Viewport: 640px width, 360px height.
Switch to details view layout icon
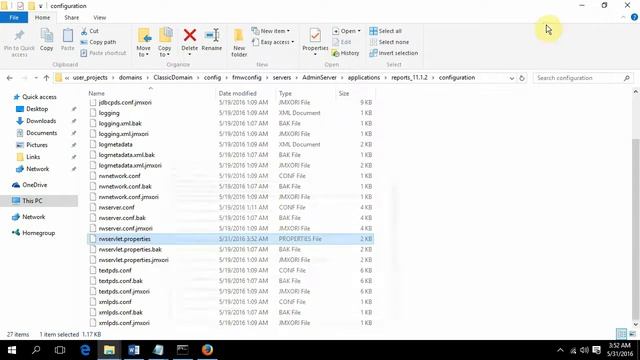coord(622,334)
